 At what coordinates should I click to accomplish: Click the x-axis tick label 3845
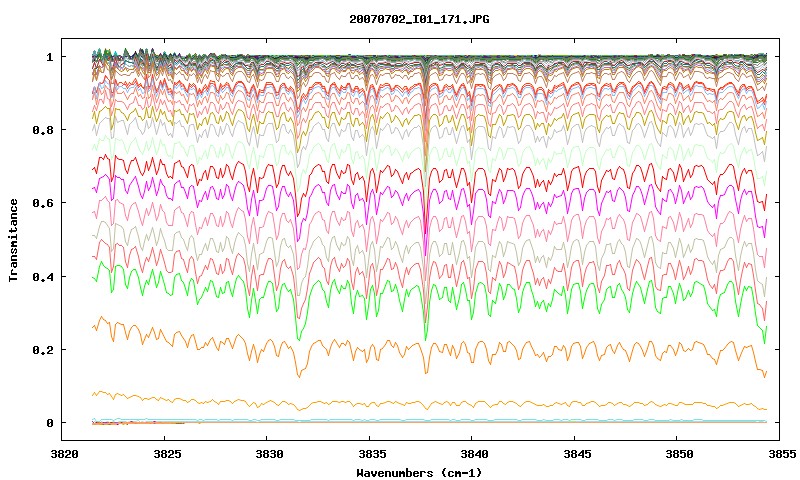(x=577, y=454)
